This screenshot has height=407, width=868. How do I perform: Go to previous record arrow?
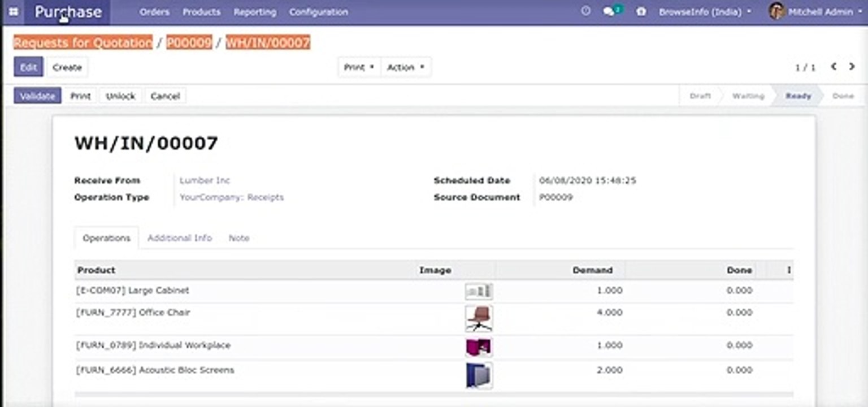834,67
